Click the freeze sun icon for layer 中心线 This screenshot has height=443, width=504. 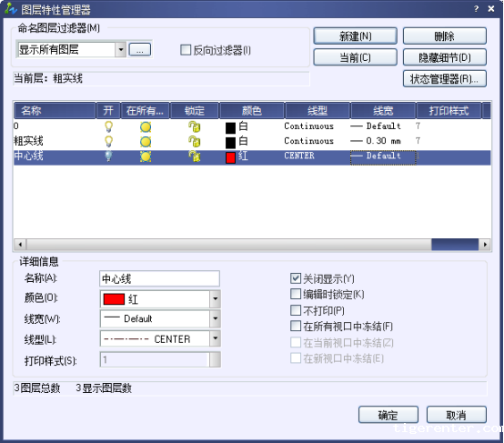coord(146,156)
